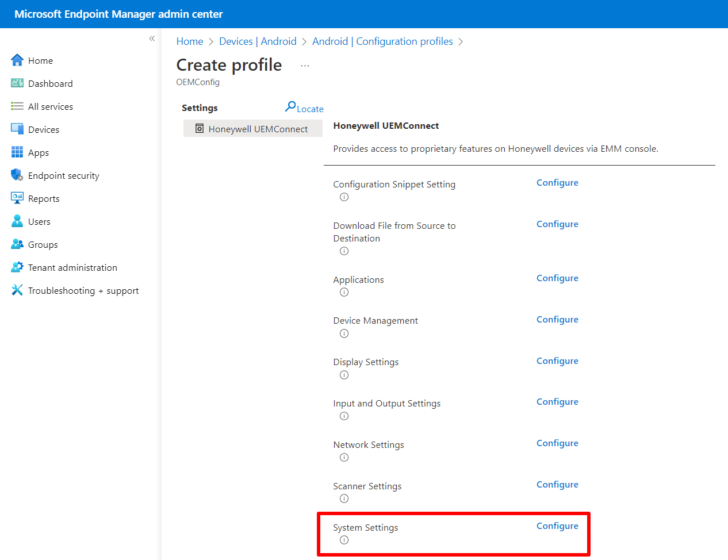Click the Users person icon

[x=17, y=221]
